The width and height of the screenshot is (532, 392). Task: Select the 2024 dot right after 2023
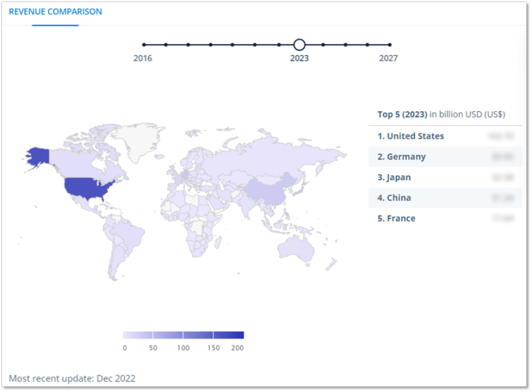click(323, 45)
